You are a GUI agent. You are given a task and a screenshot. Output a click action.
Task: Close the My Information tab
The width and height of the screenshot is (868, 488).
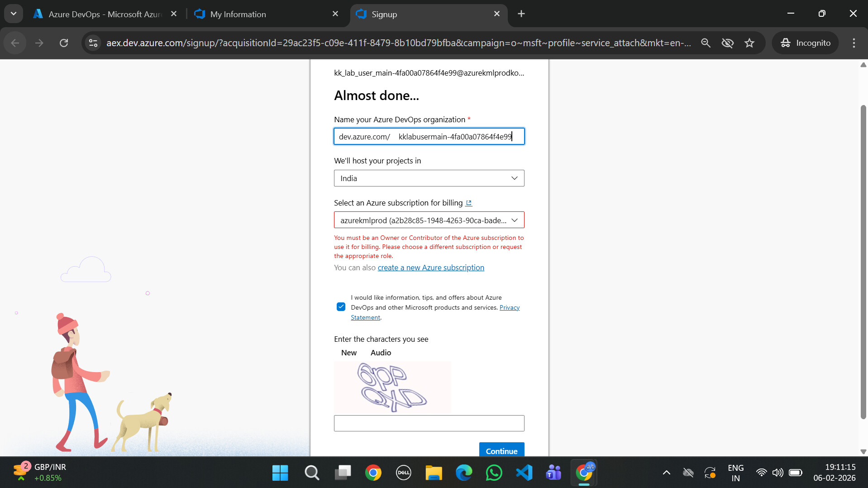pos(335,14)
